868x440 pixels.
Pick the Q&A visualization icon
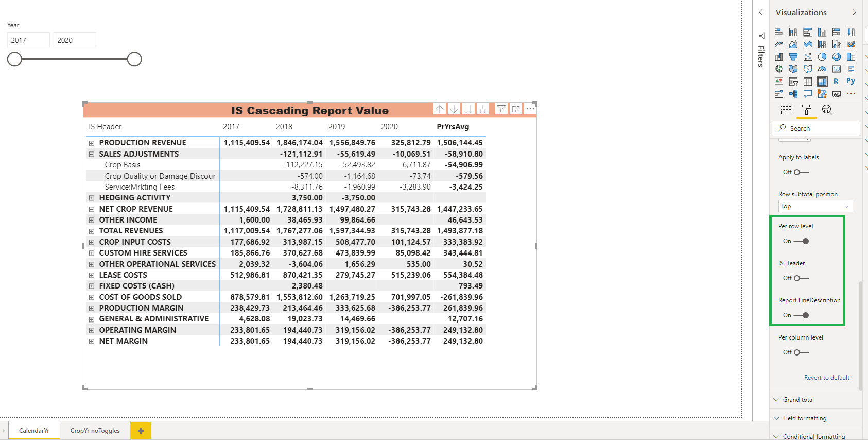pyautogui.click(x=808, y=94)
